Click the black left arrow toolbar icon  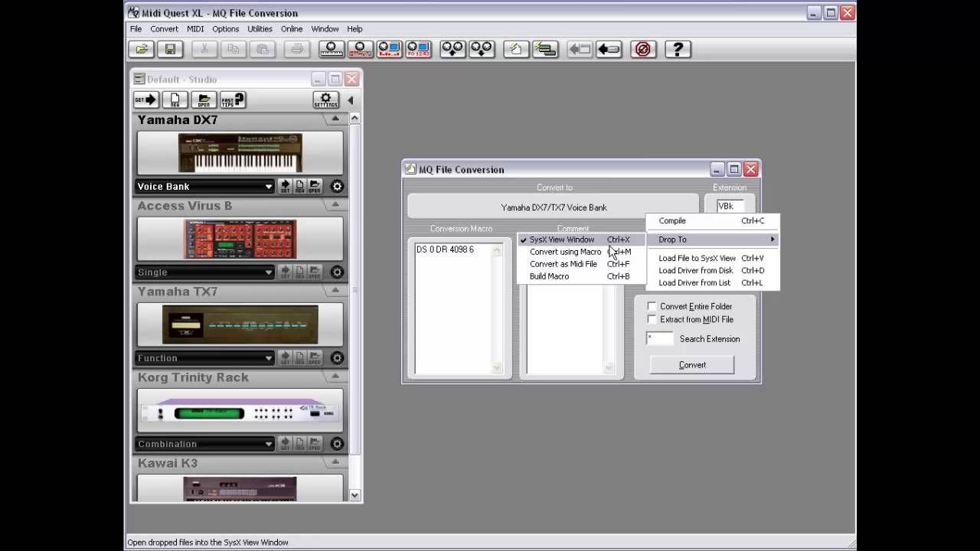pos(609,49)
